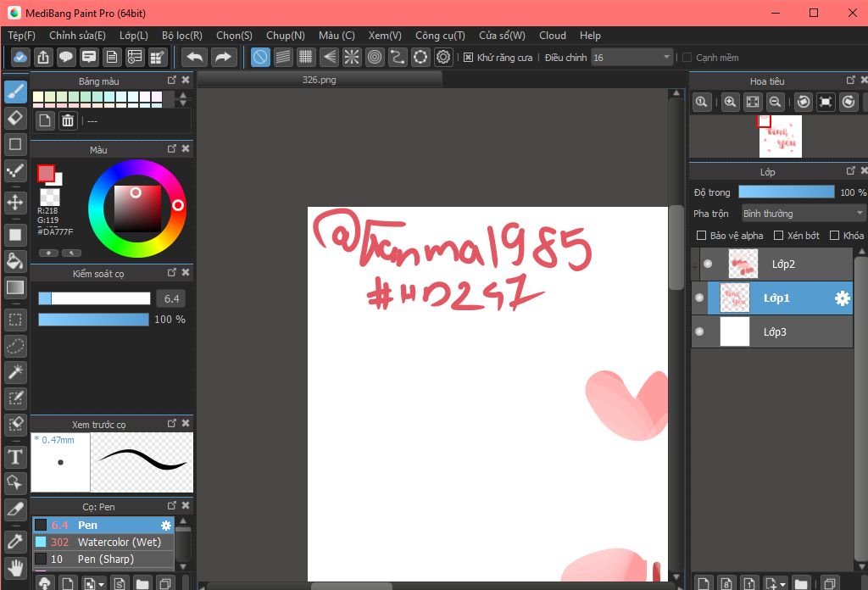
Task: Enable grid snap guide
Action: tap(305, 57)
